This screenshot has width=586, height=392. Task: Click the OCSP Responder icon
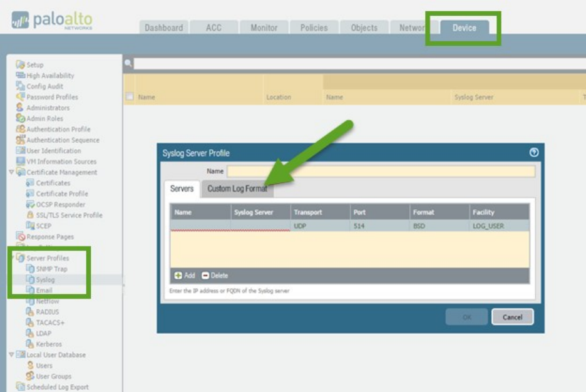tap(30, 204)
